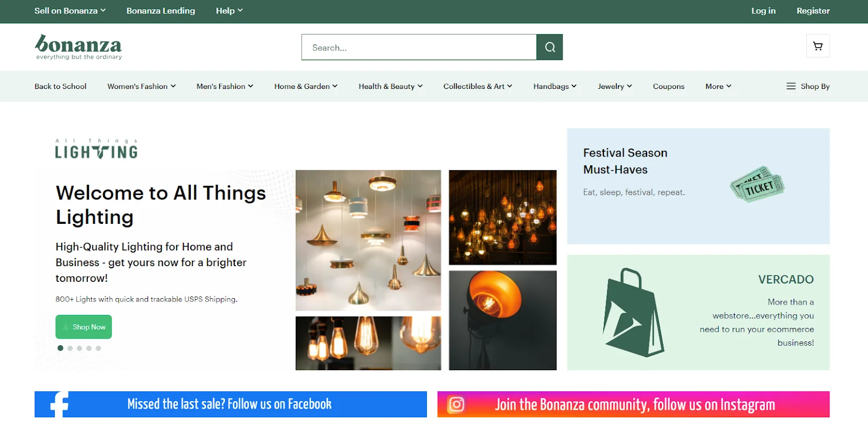
Task: Click the green ticket icon
Action: click(x=757, y=185)
